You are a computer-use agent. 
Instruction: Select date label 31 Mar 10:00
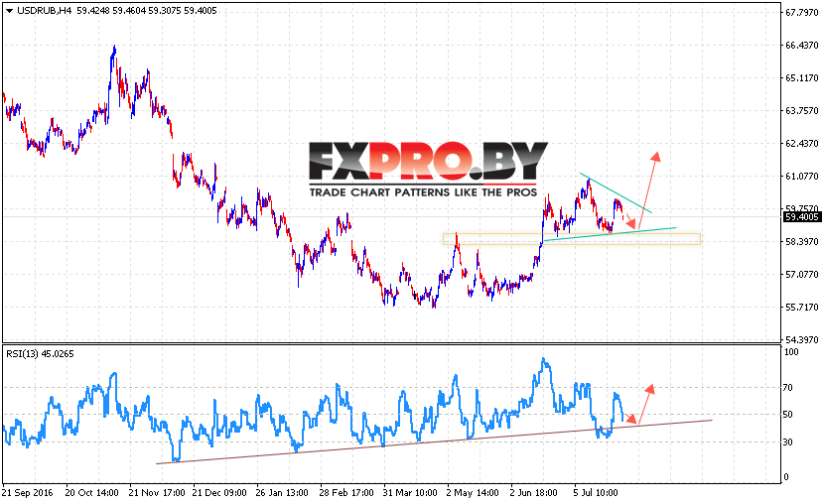409,493
